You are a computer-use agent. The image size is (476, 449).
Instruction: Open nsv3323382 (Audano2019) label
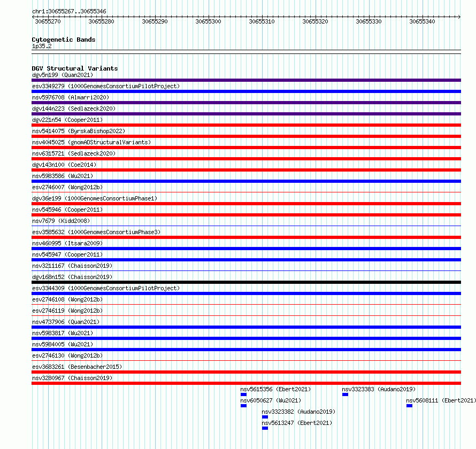[299, 412]
